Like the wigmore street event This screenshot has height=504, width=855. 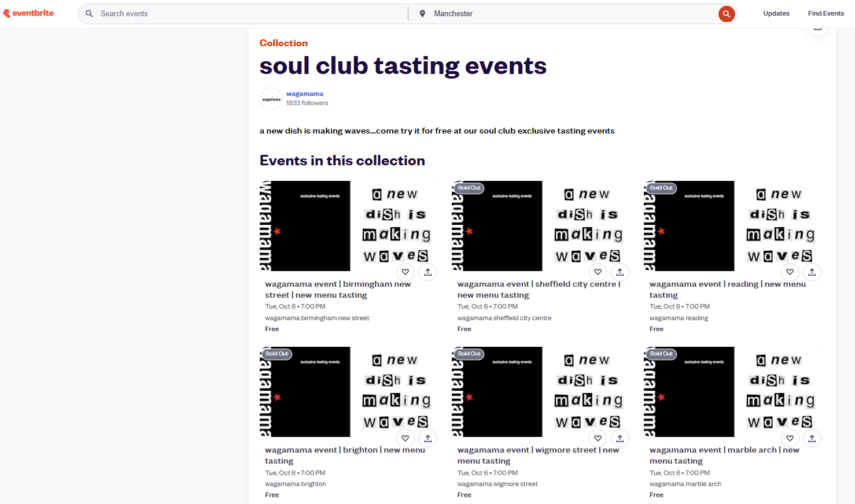[x=598, y=438]
